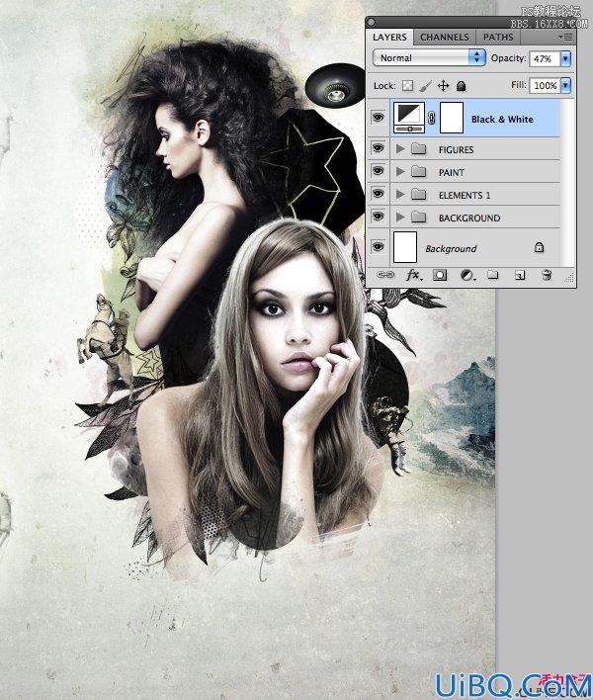The width and height of the screenshot is (593, 700).
Task: Select the 'ELEMENTS 1' group name
Action: coord(465,195)
